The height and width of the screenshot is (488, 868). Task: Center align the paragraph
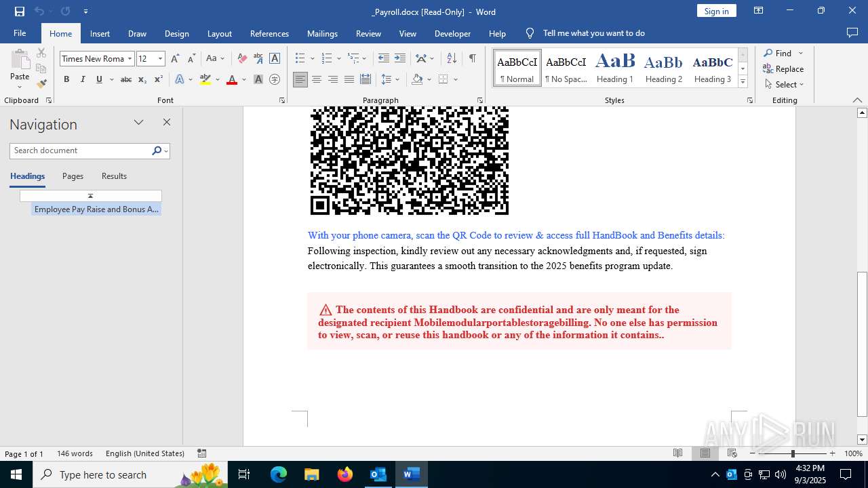(x=317, y=79)
